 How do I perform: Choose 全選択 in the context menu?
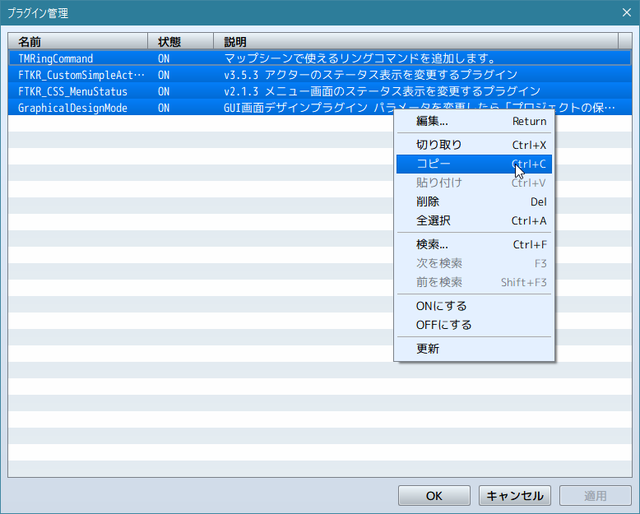[474, 220]
